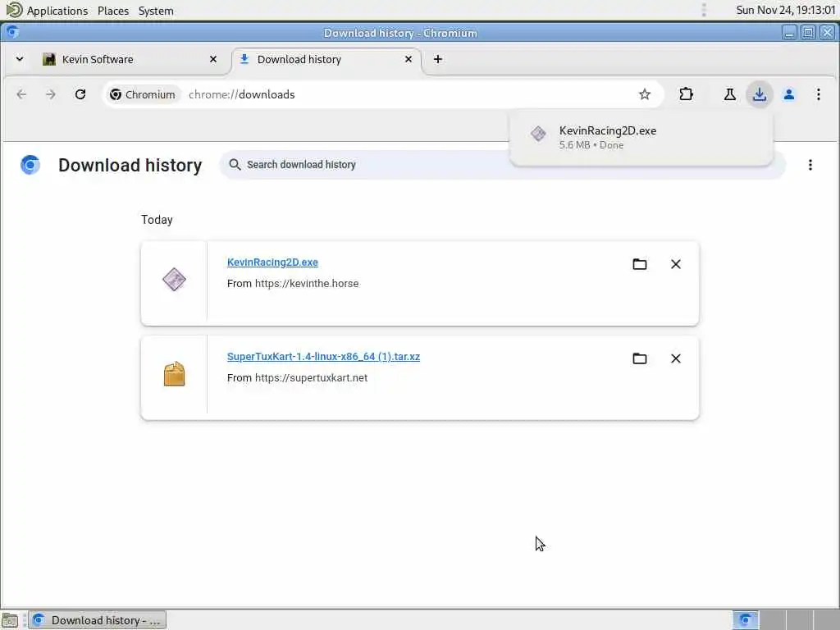The image size is (840, 630).
Task: Open the Applications menu
Action: 57,11
